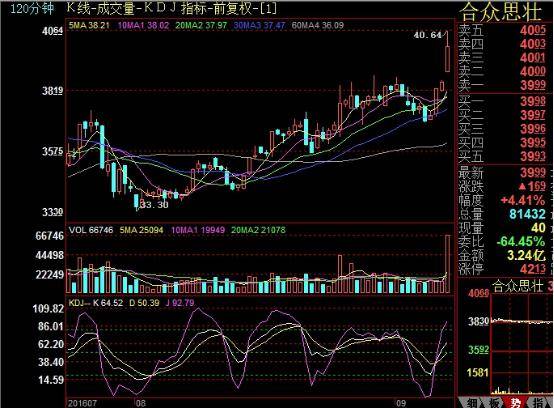The height and width of the screenshot is (408, 554).
Task: Click the 14.59 KDJ axis label
Action: click(51, 380)
